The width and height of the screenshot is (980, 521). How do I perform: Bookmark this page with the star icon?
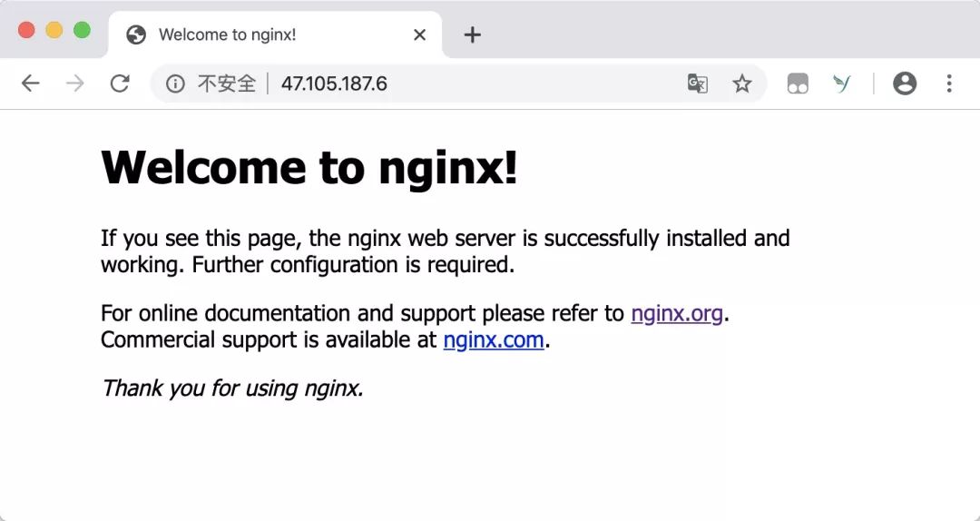pos(742,84)
